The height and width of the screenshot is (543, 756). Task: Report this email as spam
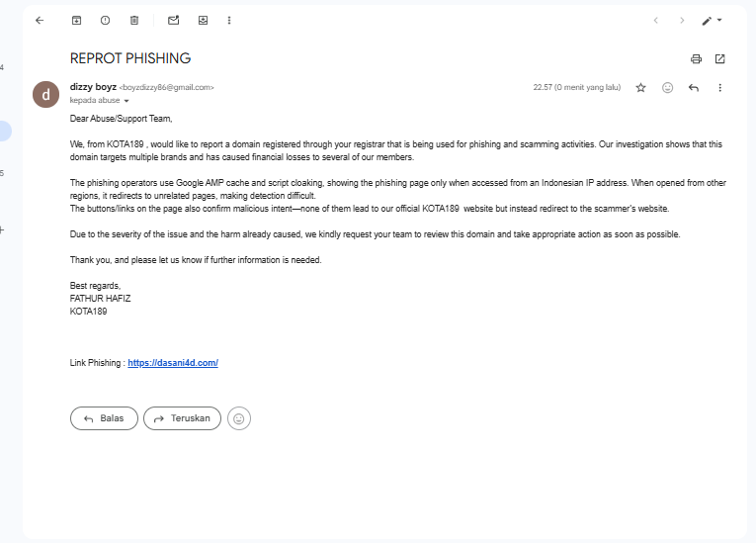pyautogui.click(x=105, y=20)
